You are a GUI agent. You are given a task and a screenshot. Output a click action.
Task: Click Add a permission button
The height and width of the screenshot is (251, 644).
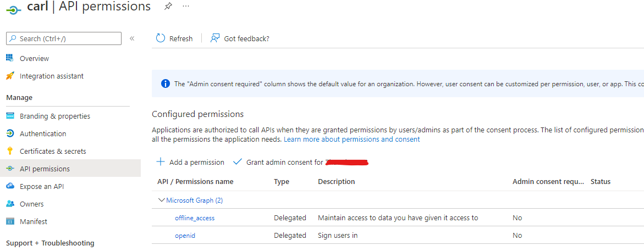tap(190, 162)
